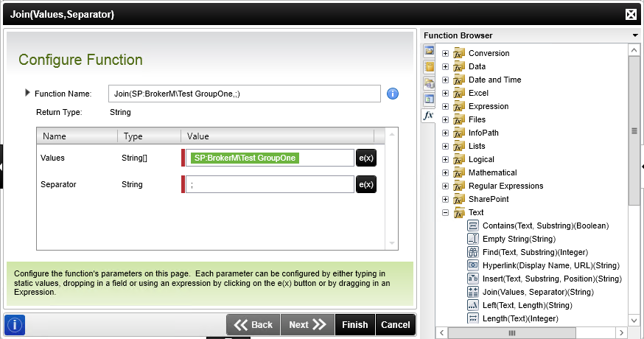This screenshot has height=339, width=644.
Task: Click Finish to complete the function
Action: pyautogui.click(x=355, y=324)
